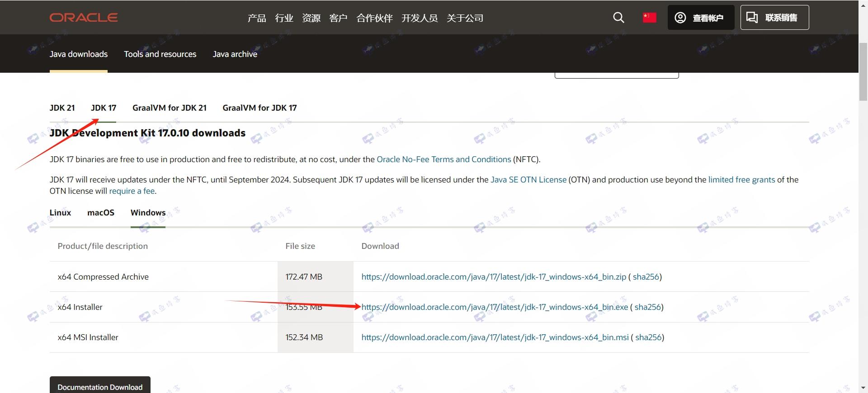This screenshot has height=393, width=868.
Task: Click the 查看帐户 account button
Action: click(x=701, y=18)
